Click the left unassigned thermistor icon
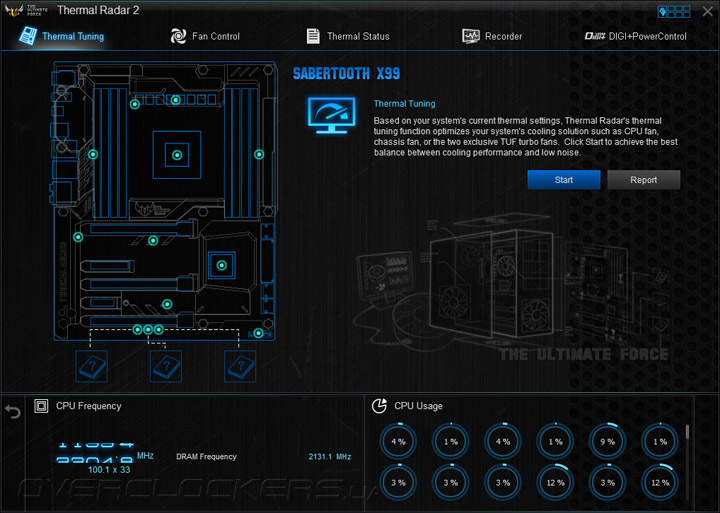Screen dimensions: 720x513 click(92, 366)
